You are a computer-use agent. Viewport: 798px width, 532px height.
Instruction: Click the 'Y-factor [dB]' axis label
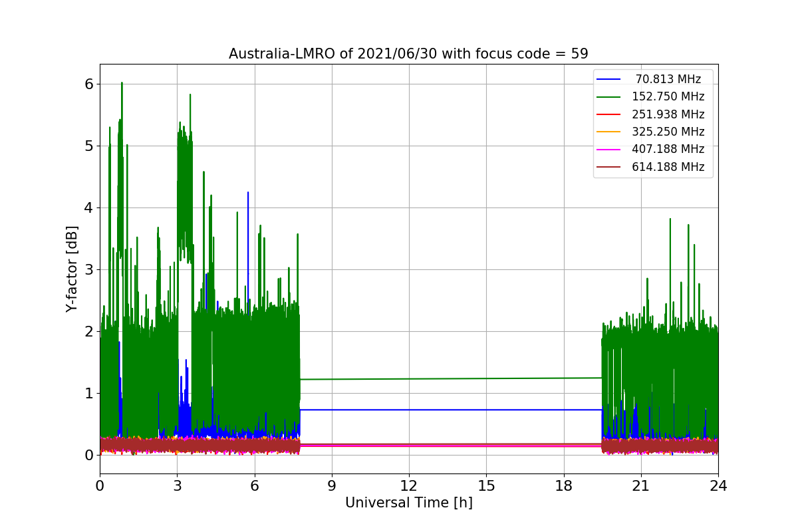[72, 269]
